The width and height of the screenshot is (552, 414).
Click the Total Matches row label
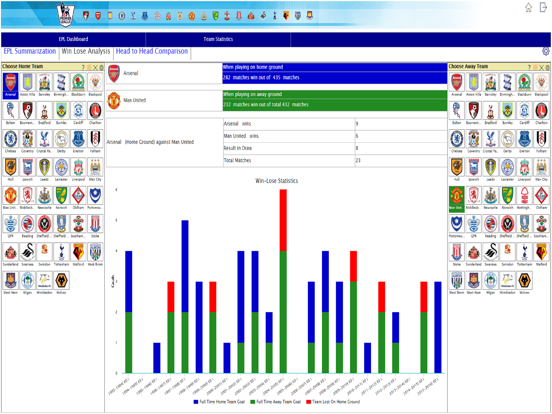[238, 160]
